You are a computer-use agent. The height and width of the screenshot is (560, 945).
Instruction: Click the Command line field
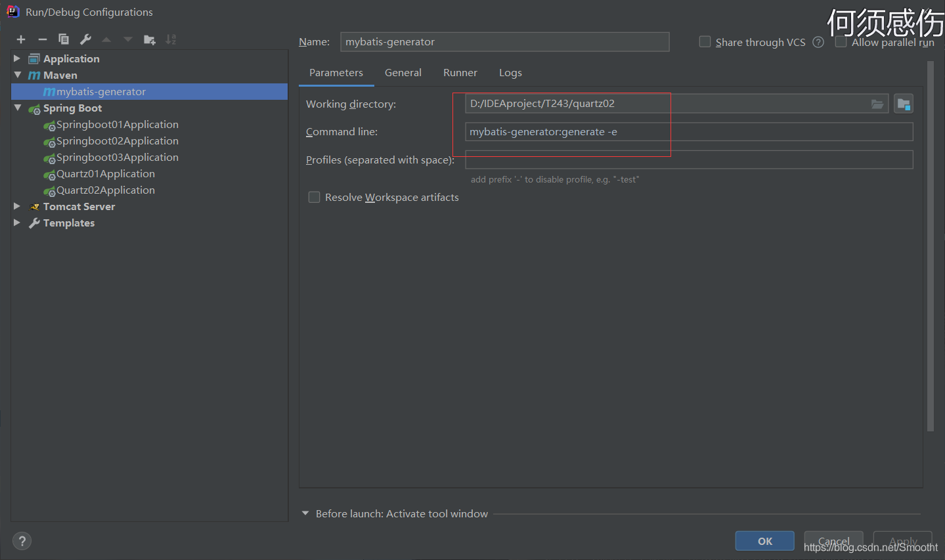(689, 132)
